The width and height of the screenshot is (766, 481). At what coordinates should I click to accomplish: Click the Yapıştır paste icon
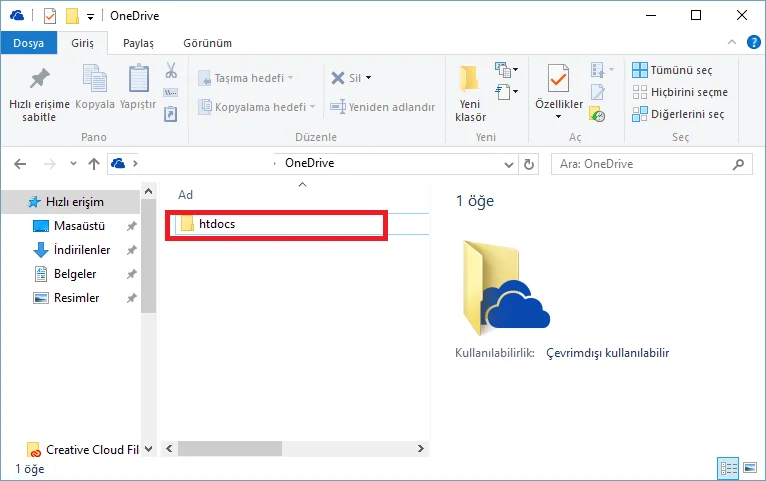coord(138,78)
